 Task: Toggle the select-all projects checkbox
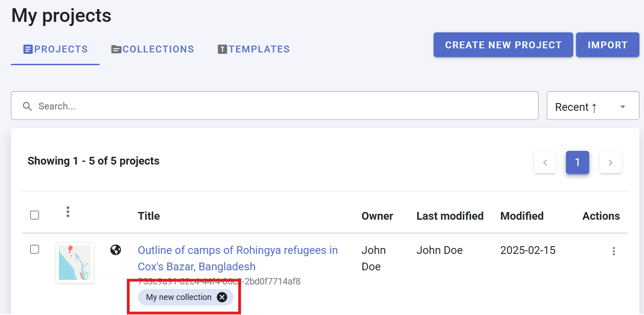coord(35,215)
